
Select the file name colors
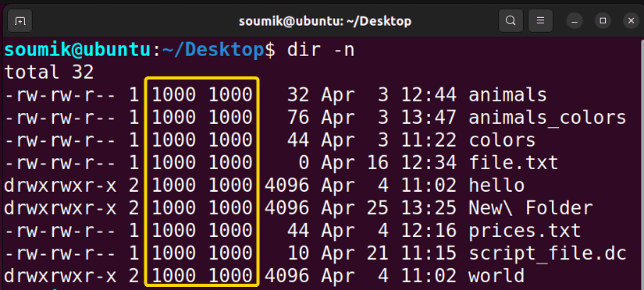502,140
